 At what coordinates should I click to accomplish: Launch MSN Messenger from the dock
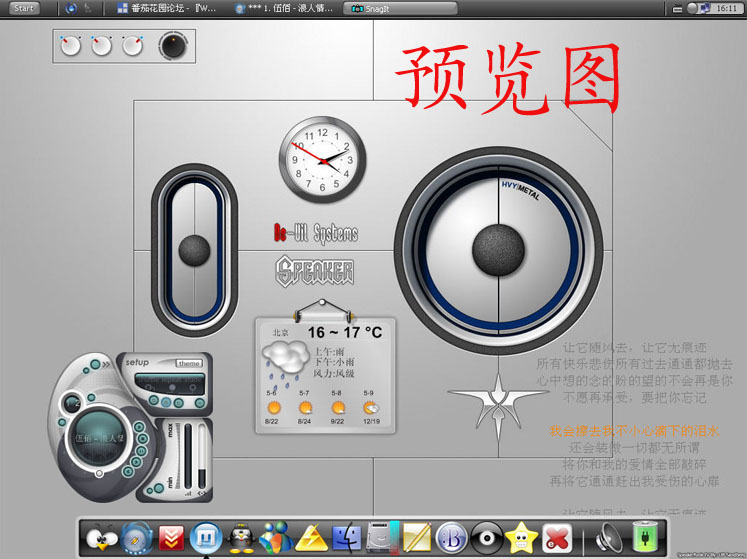pos(274,539)
